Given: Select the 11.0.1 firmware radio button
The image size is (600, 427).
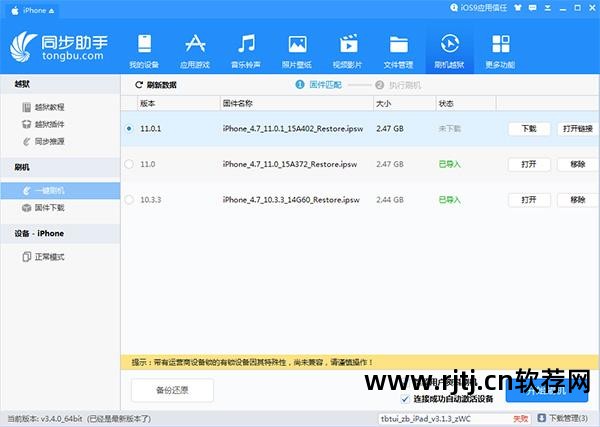Looking at the screenshot, I should point(129,129).
